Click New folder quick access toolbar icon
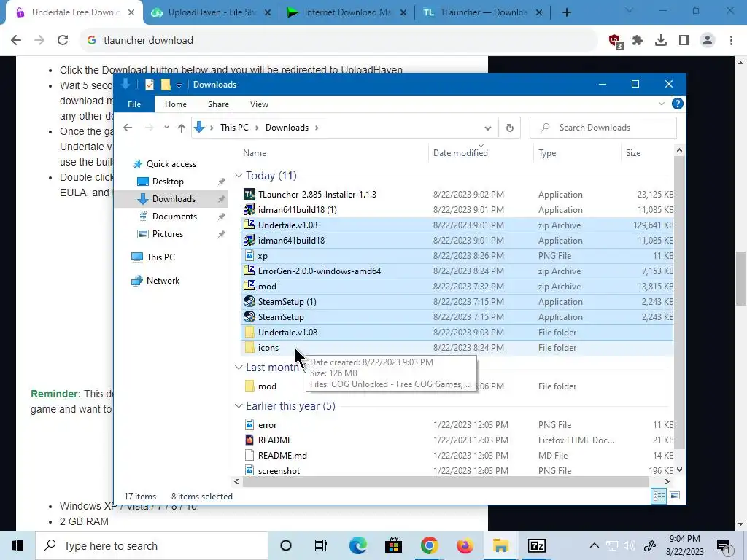 click(x=166, y=85)
